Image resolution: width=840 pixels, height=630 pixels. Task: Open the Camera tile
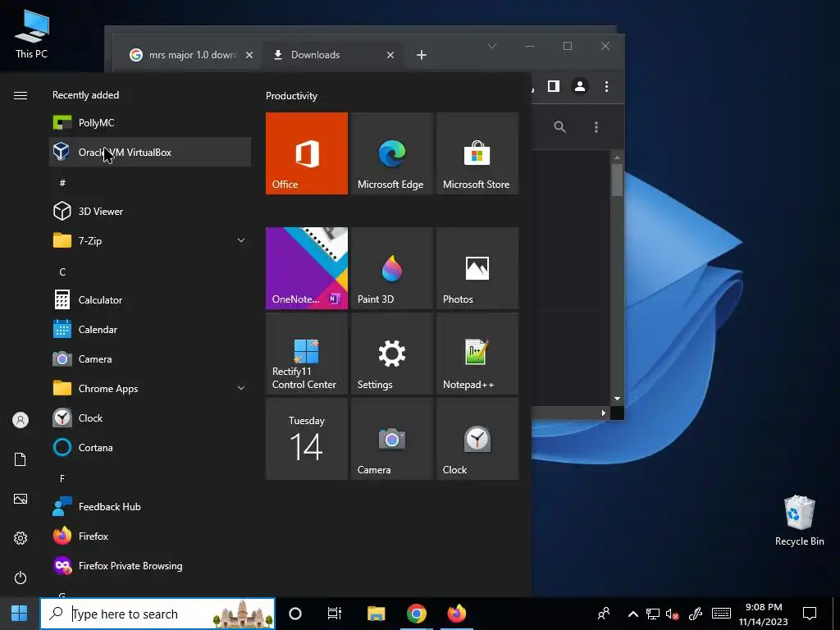coord(391,439)
